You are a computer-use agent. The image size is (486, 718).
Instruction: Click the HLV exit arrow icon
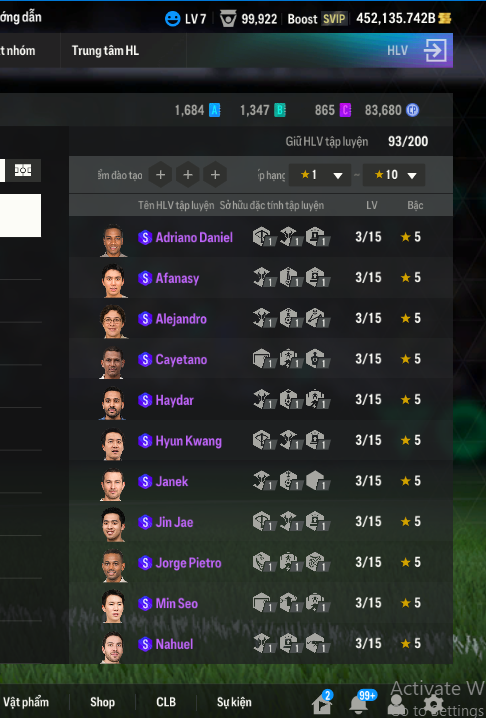click(x=435, y=50)
